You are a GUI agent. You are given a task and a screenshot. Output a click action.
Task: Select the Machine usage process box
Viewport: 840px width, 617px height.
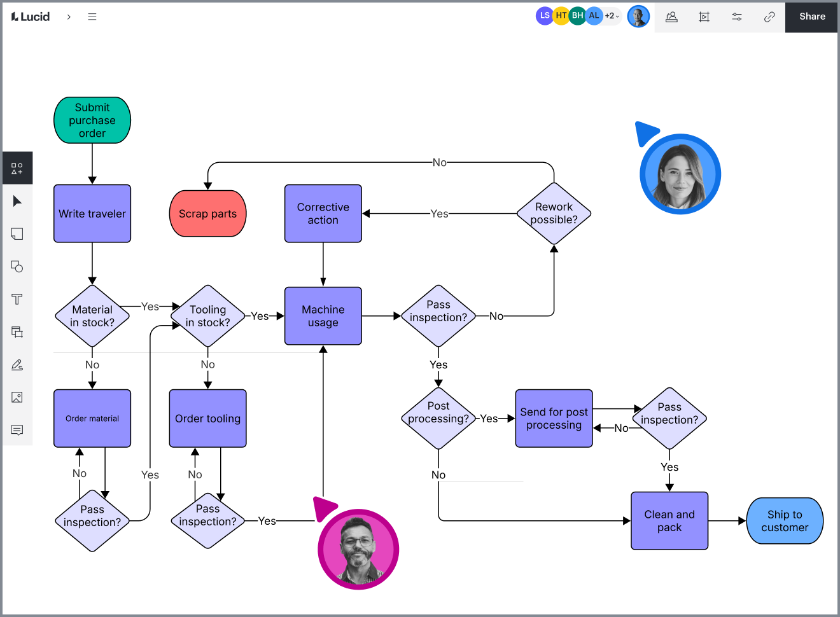(x=323, y=316)
